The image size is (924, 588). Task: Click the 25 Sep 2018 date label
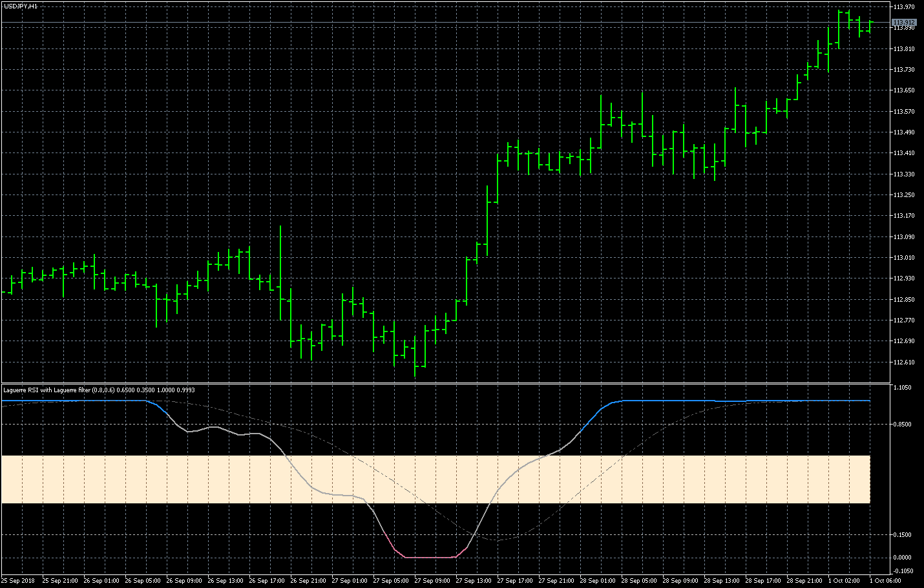(18, 581)
